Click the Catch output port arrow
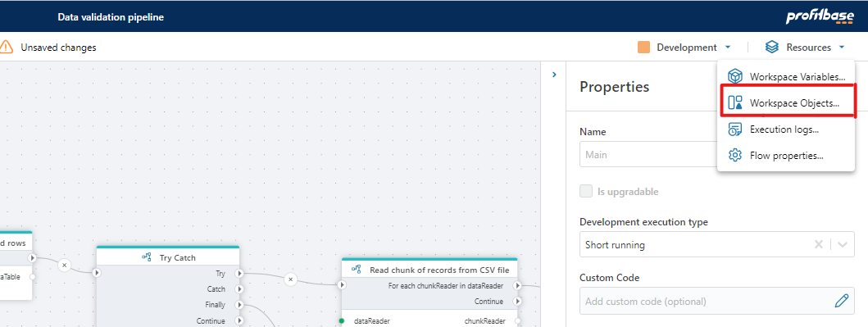Image resolution: width=868 pixels, height=327 pixels. [239, 288]
